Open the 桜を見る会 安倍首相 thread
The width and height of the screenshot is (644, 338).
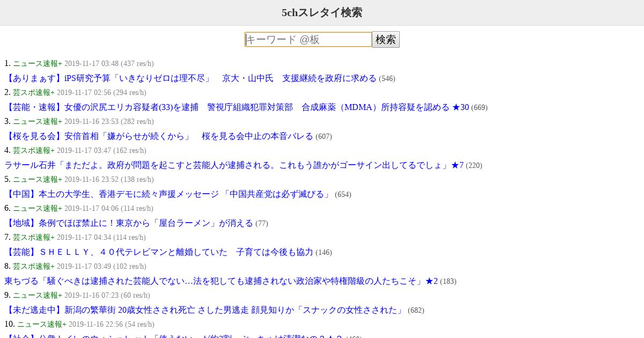(x=159, y=136)
